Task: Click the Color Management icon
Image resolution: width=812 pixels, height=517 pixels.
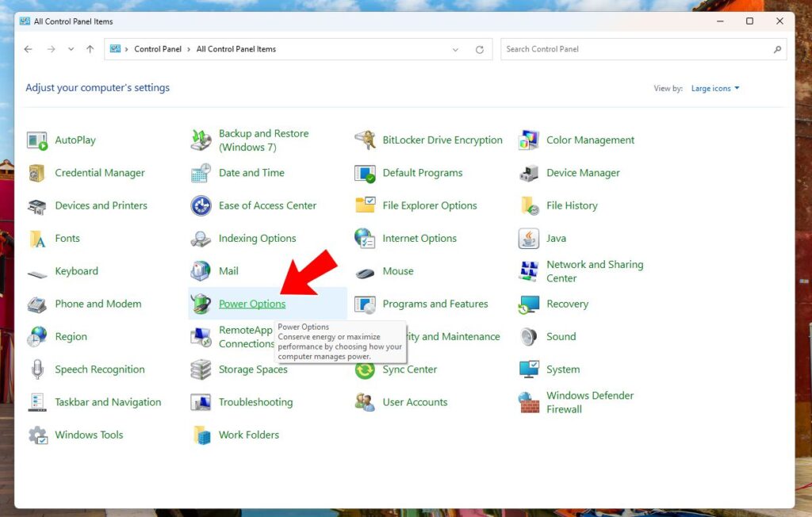Action: [x=529, y=140]
